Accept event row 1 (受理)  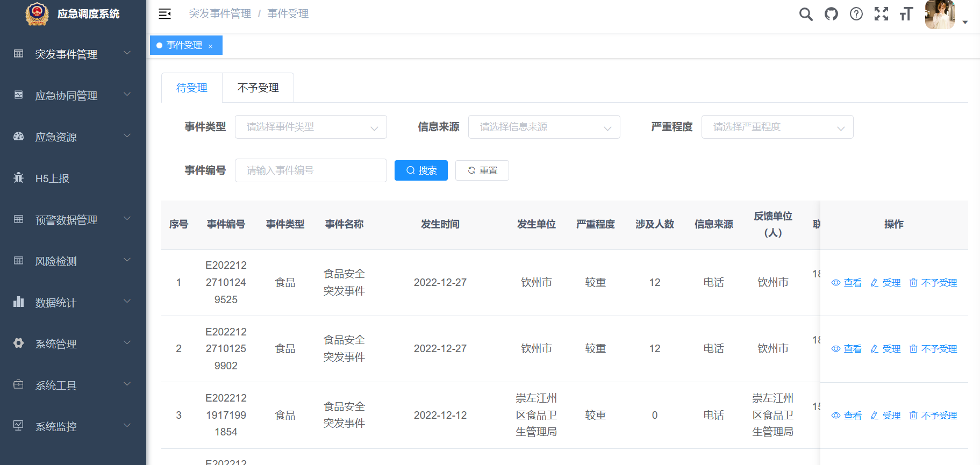pos(885,283)
